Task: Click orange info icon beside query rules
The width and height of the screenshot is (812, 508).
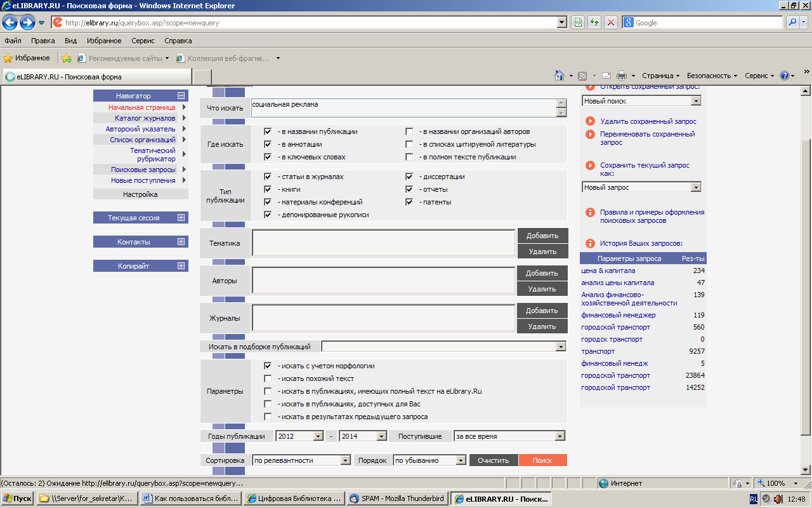Action: tap(591, 212)
